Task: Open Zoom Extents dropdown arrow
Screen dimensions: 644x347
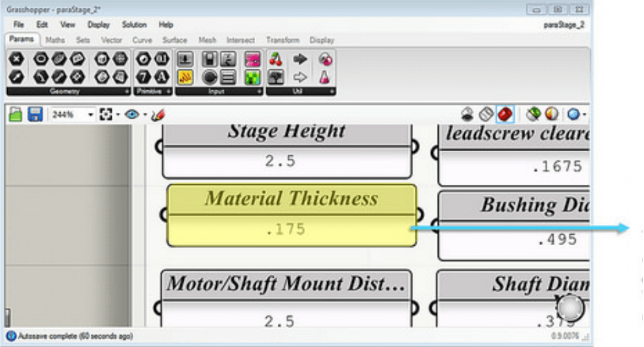Action: 118,115
